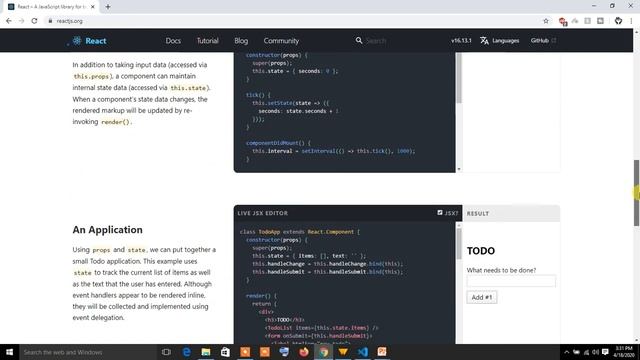Click the componentDidMount() code line

coord(278,143)
